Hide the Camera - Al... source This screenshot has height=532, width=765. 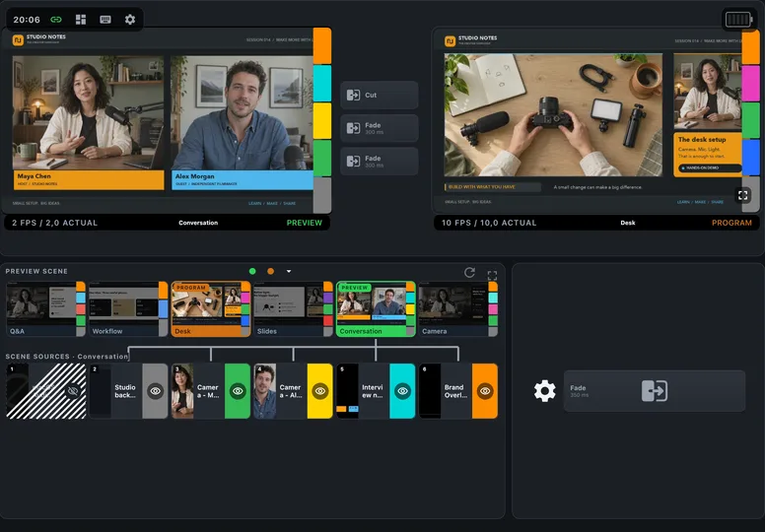320,391
